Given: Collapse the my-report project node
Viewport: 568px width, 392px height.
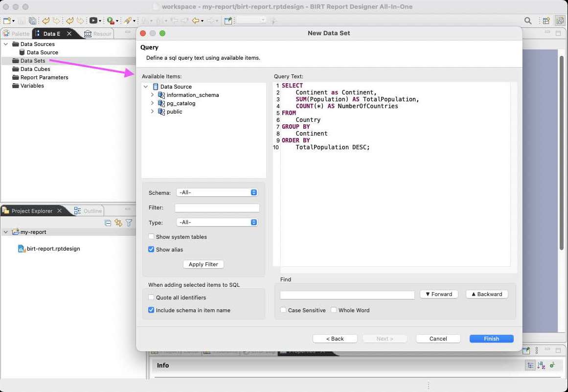Looking at the screenshot, I should point(6,232).
